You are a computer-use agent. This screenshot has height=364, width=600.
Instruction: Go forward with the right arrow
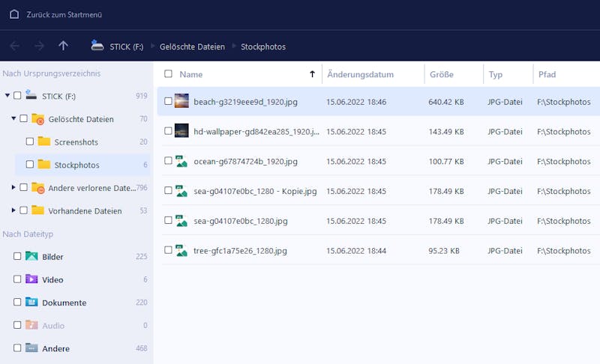pos(39,46)
